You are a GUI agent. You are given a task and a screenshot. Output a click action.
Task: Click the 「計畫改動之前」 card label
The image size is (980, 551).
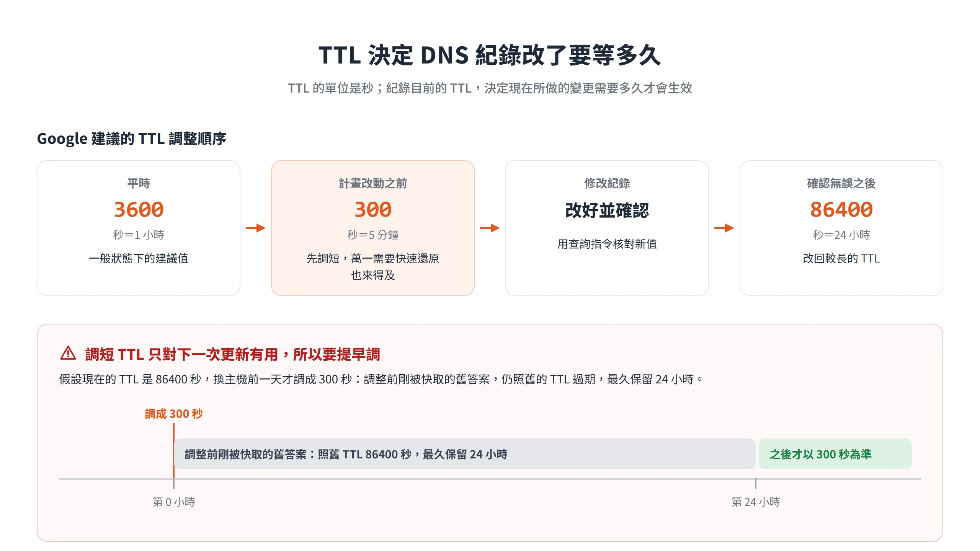click(x=373, y=183)
